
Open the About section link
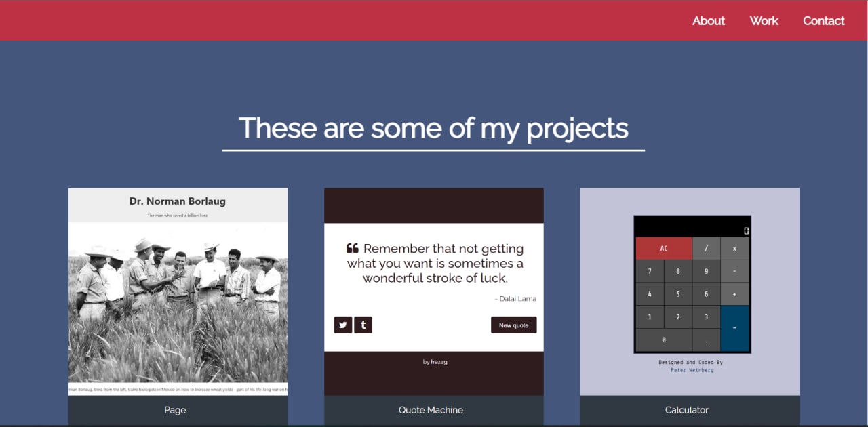(x=708, y=21)
